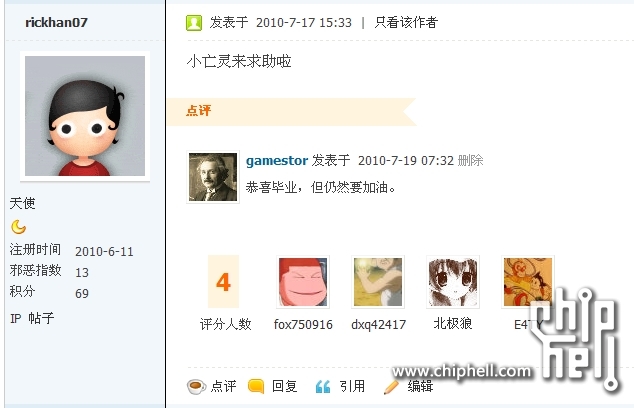This screenshot has height=408, width=634.
Task: Click the 帖子 link in the sidebar
Action: click(41, 318)
